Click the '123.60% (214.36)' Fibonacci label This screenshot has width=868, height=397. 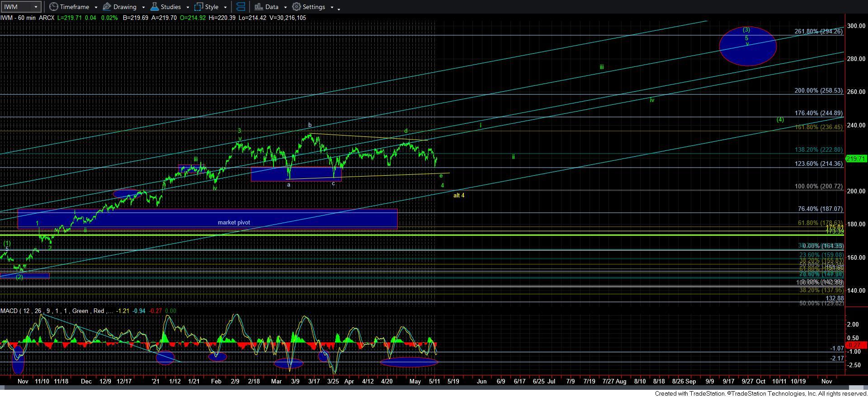pyautogui.click(x=819, y=164)
